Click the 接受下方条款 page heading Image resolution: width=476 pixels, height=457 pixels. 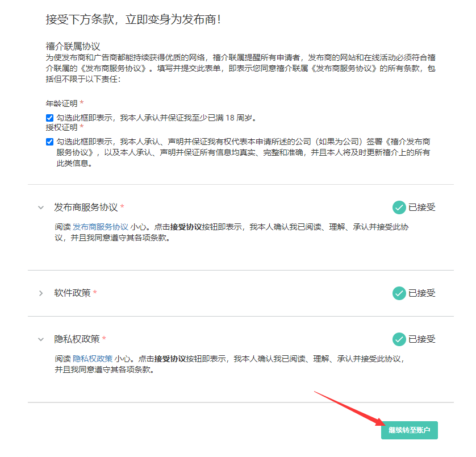133,19
